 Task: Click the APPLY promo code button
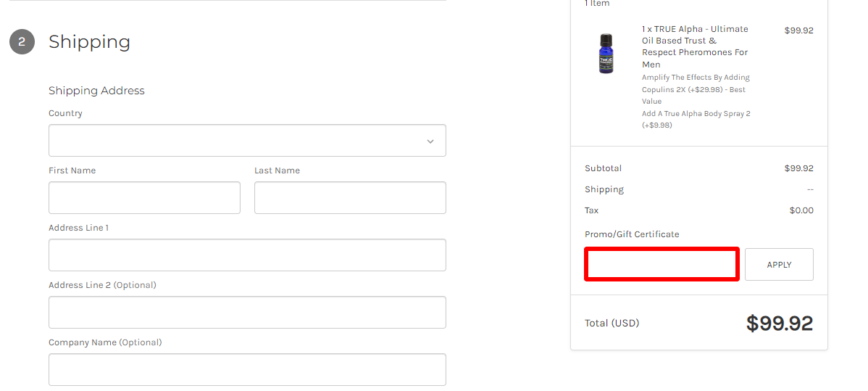779,265
